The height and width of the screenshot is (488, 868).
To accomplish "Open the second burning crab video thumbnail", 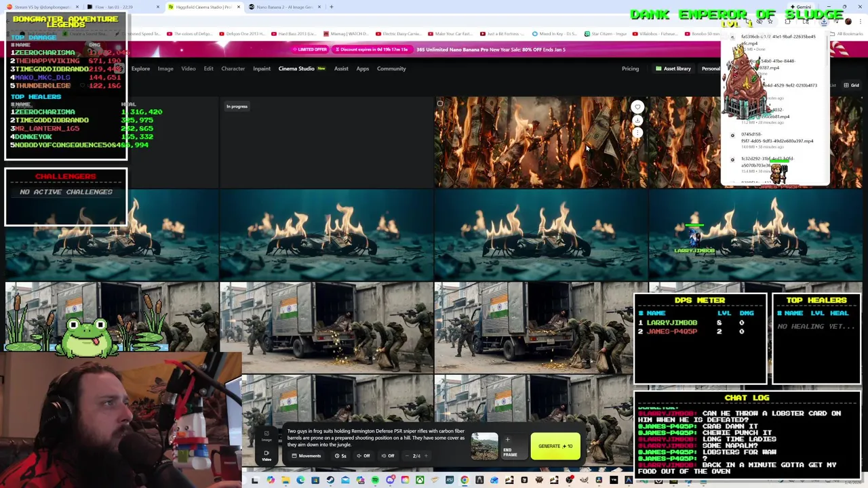I will [x=327, y=235].
